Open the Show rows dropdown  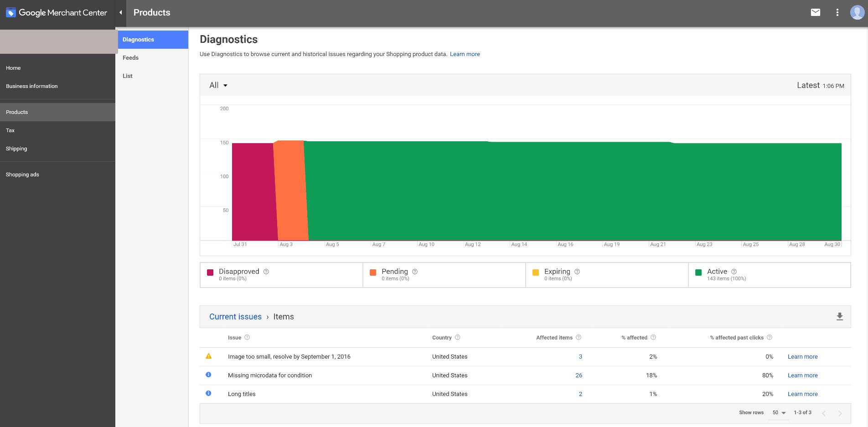pyautogui.click(x=780, y=412)
